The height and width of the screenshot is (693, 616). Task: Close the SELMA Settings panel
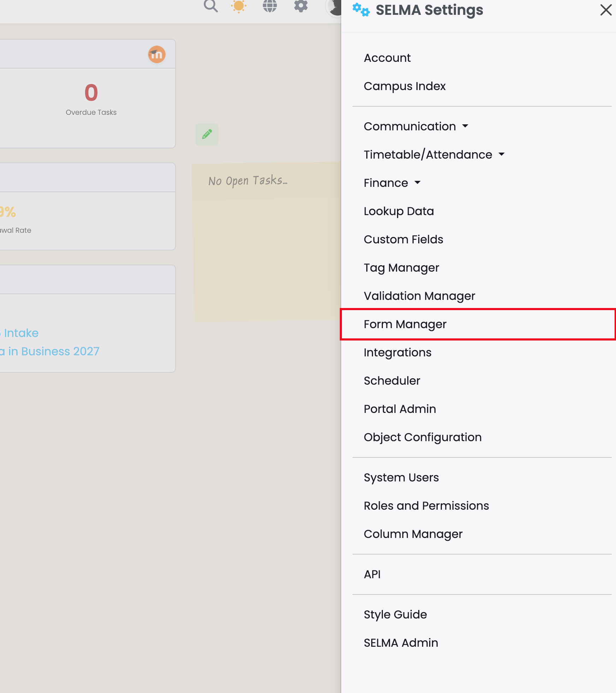click(x=606, y=10)
